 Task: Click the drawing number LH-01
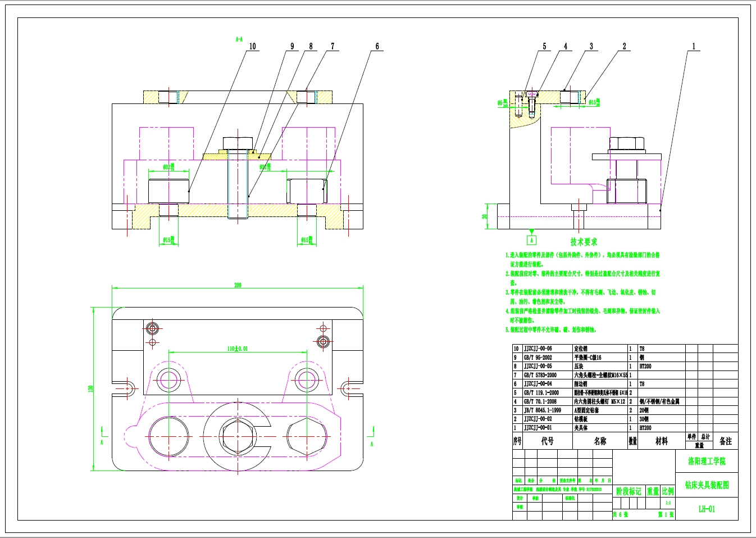click(x=707, y=509)
